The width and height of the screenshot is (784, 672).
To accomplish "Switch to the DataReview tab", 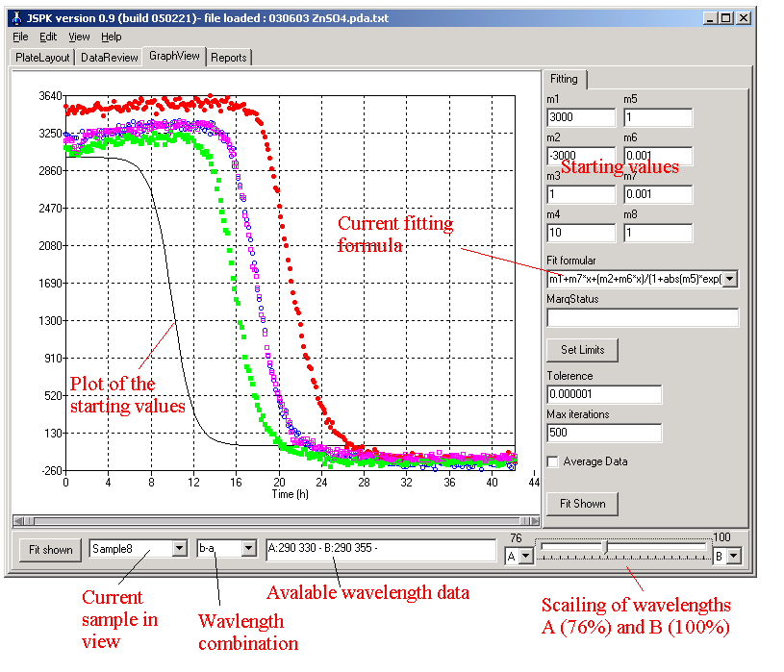I will 109,58.
